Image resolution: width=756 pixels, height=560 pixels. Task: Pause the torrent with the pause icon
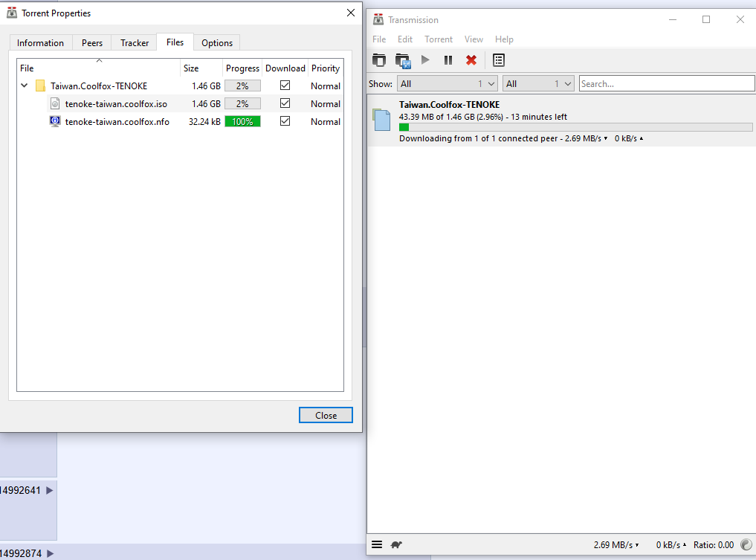[x=448, y=59]
